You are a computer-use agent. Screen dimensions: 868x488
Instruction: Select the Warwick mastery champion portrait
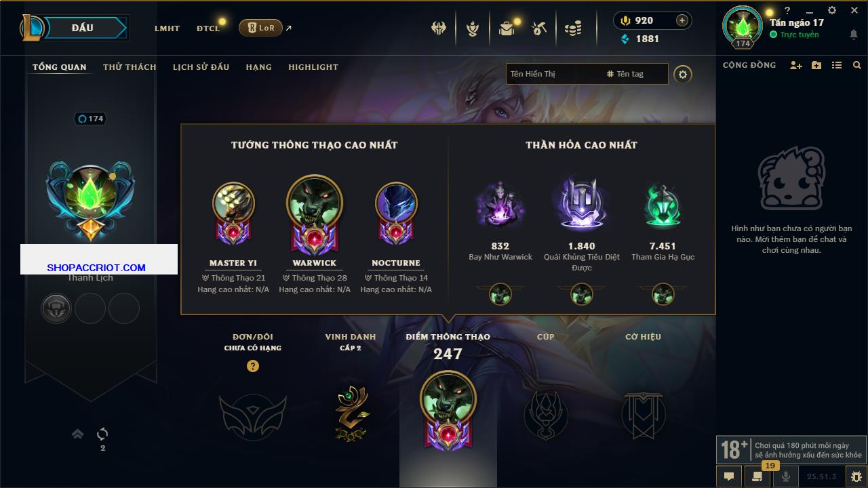[x=315, y=201]
